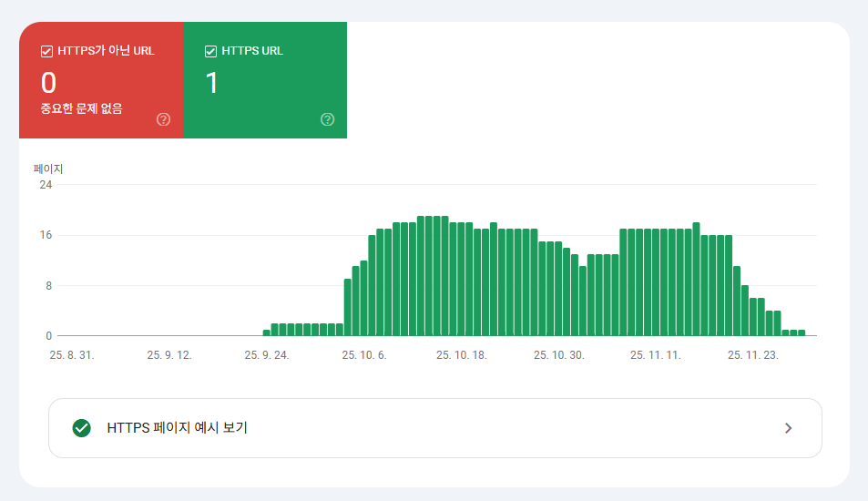This screenshot has height=501, width=868.
Task: Select '중요한 문제 없음' status text
Action: [81, 108]
